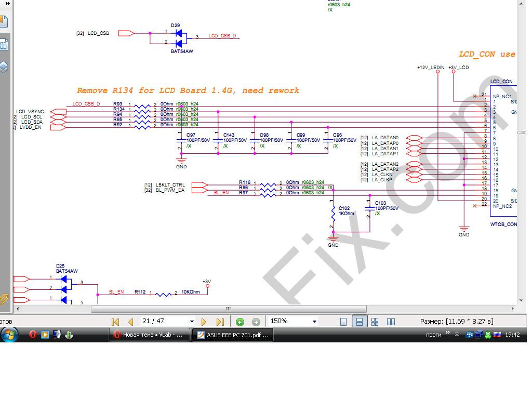Enable single page layout mode
This screenshot has height=399, width=532.
pos(343,322)
